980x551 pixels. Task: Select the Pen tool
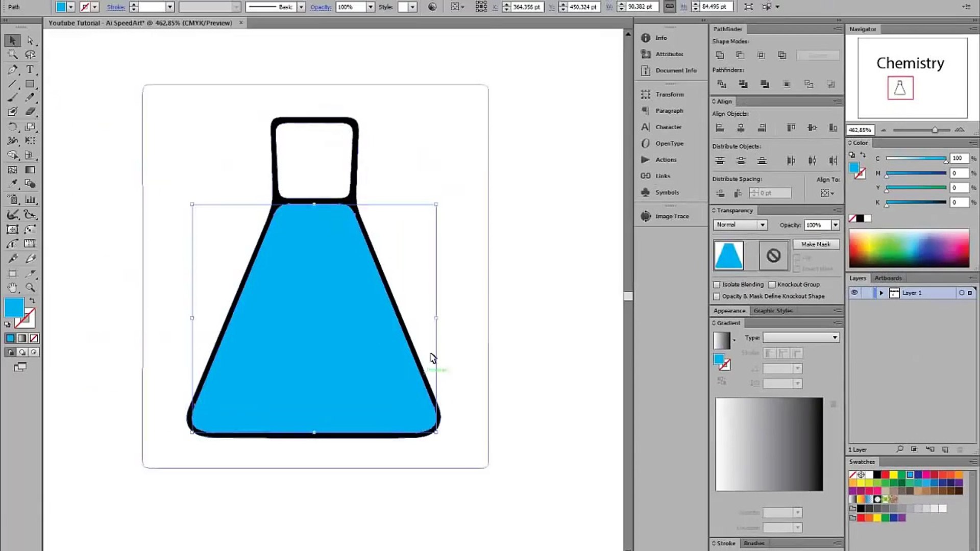(x=13, y=69)
